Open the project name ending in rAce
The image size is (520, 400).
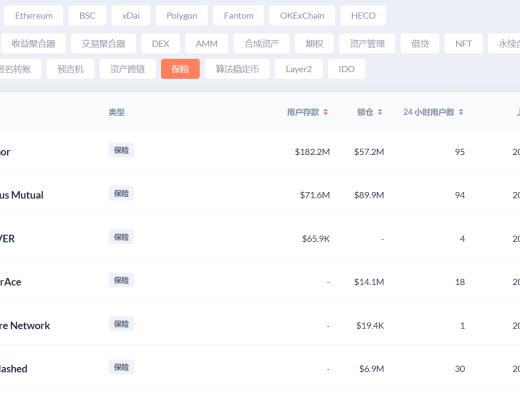point(11,282)
